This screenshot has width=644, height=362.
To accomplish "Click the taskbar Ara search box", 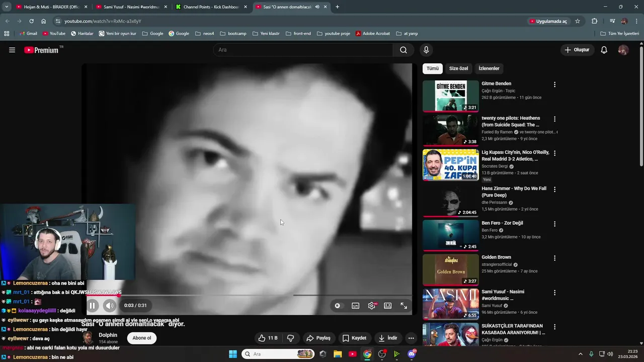I will [278, 354].
